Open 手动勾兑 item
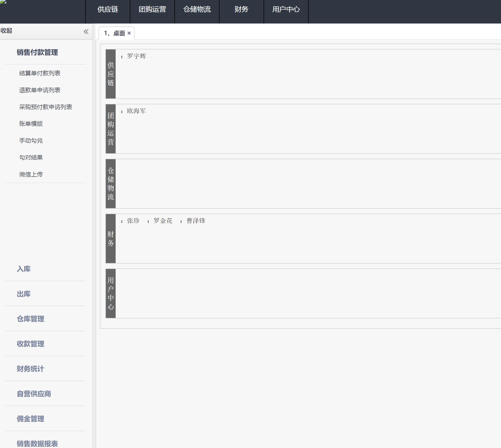The width and height of the screenshot is (501, 448). tap(31, 141)
